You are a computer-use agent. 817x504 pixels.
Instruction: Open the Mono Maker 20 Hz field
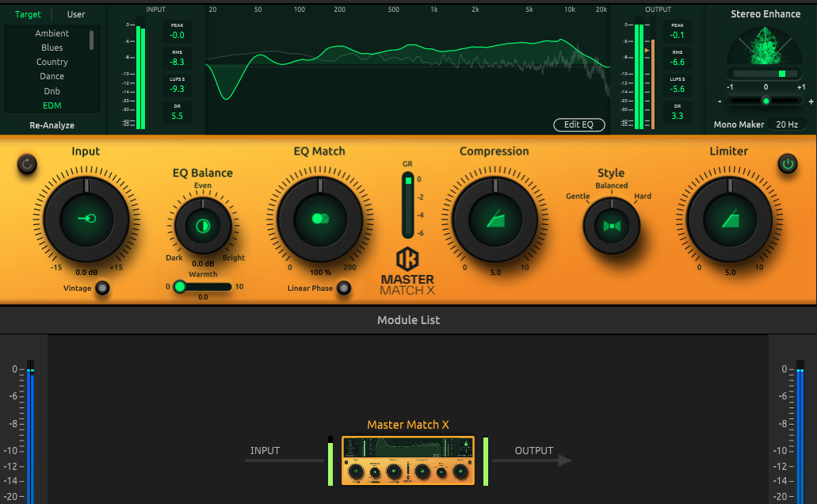tap(787, 124)
